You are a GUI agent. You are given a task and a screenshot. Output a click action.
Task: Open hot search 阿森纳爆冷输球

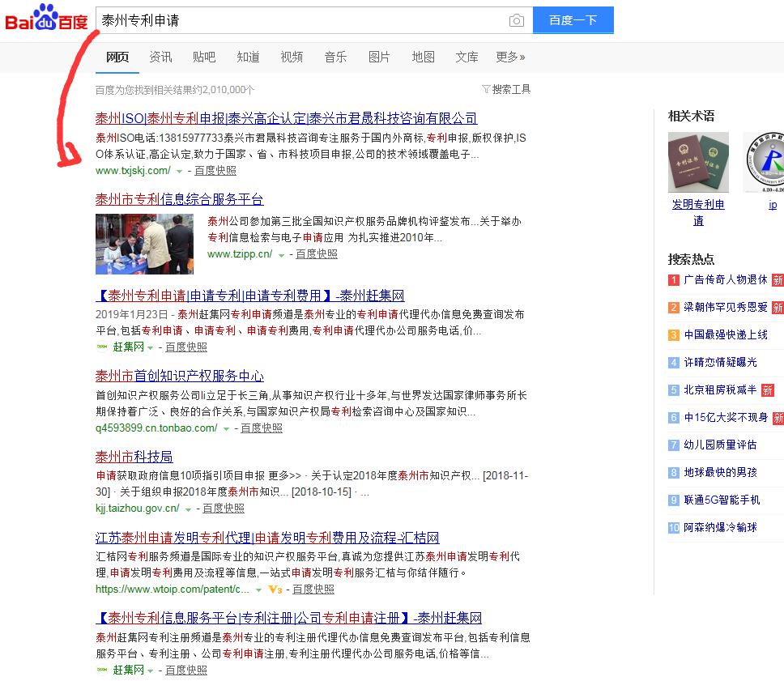pyautogui.click(x=720, y=527)
